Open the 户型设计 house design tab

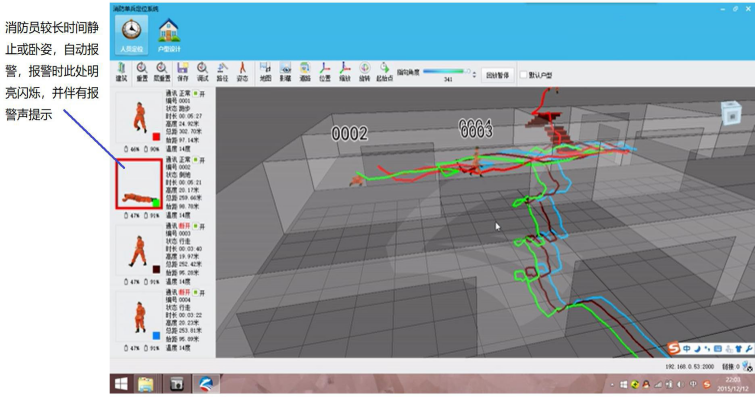[169, 35]
